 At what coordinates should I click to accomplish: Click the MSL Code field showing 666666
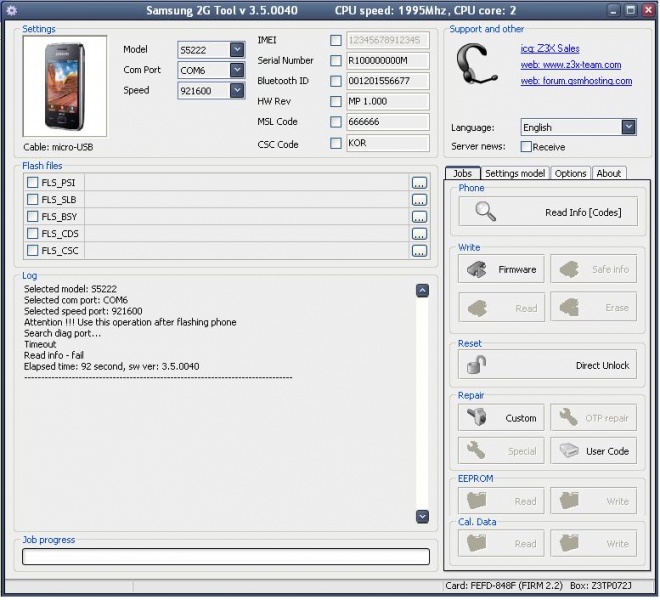[x=388, y=122]
